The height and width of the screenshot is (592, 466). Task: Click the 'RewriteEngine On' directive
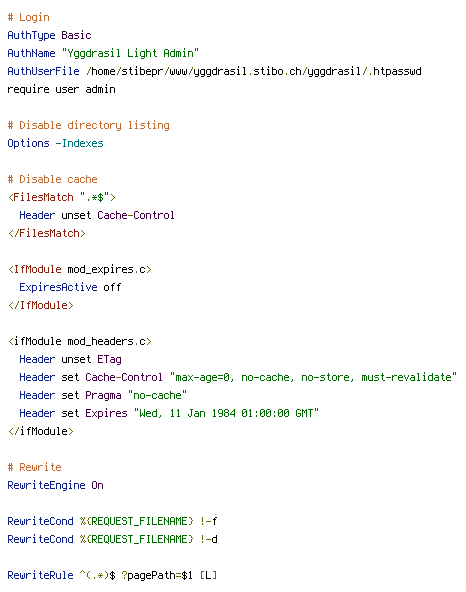[55, 485]
